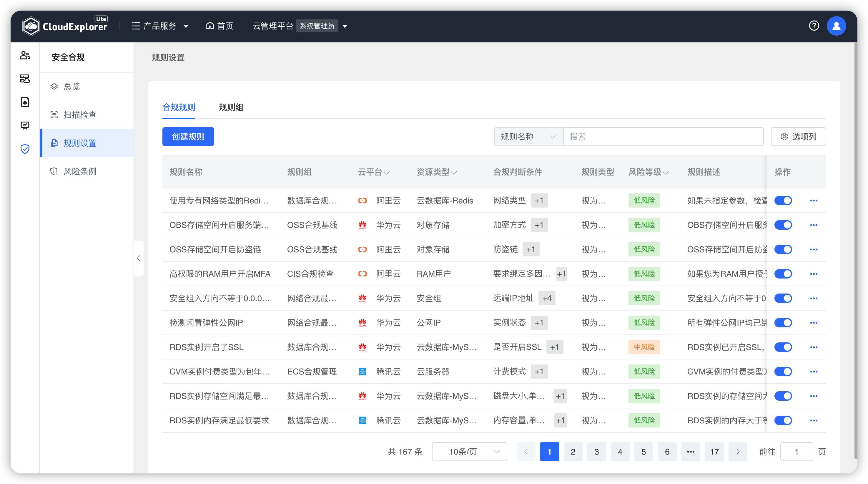
Task: Click the 前往 page number input
Action: click(796, 452)
